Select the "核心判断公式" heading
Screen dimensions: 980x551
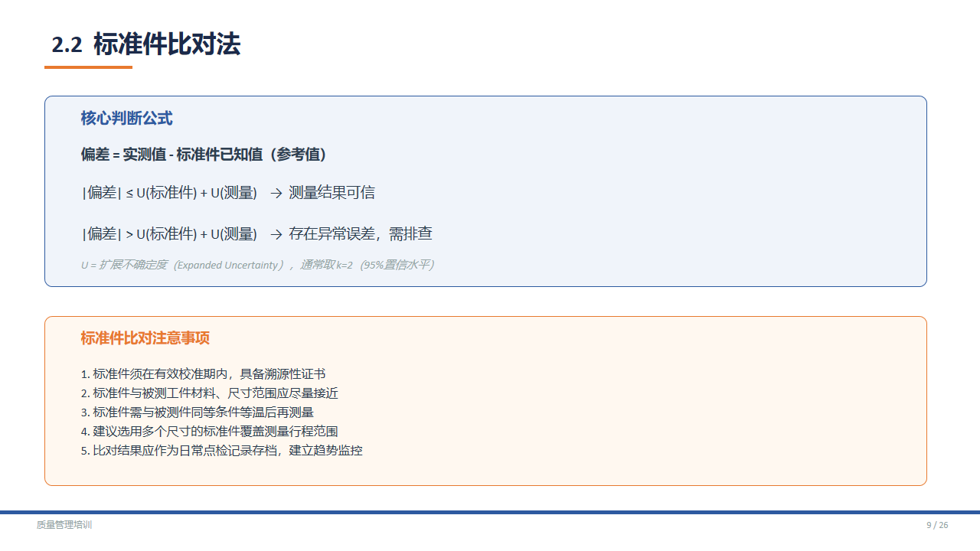[126, 119]
